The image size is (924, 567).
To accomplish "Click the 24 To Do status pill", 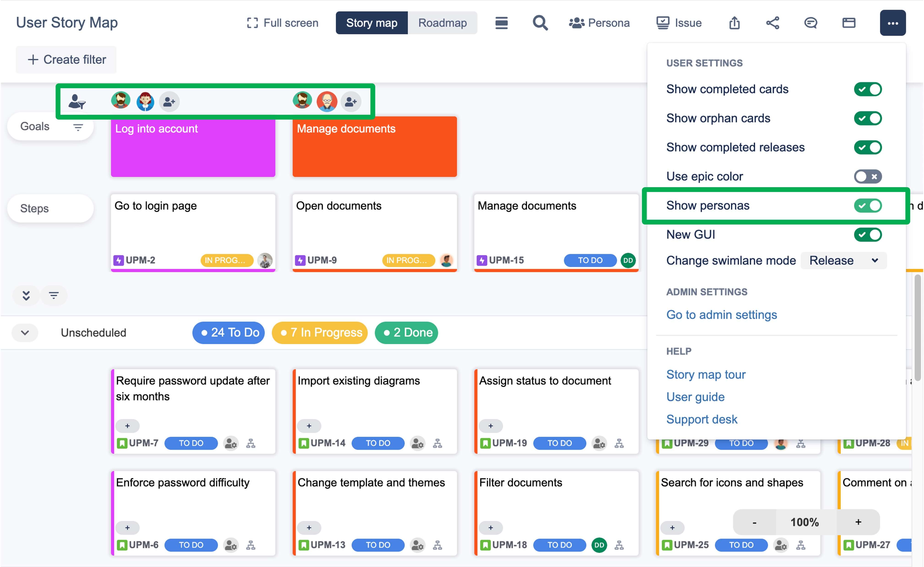I will click(228, 333).
